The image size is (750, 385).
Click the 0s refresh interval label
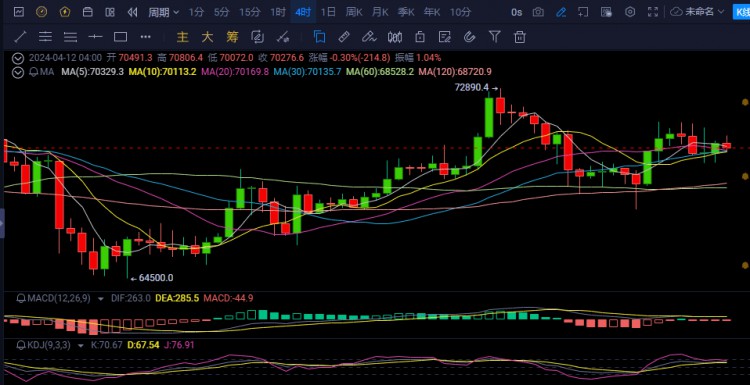coord(516,12)
